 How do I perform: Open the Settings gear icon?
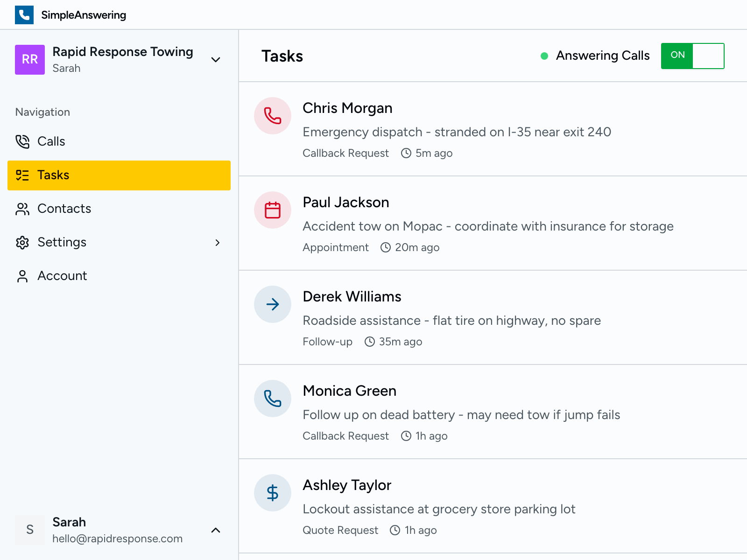[23, 242]
